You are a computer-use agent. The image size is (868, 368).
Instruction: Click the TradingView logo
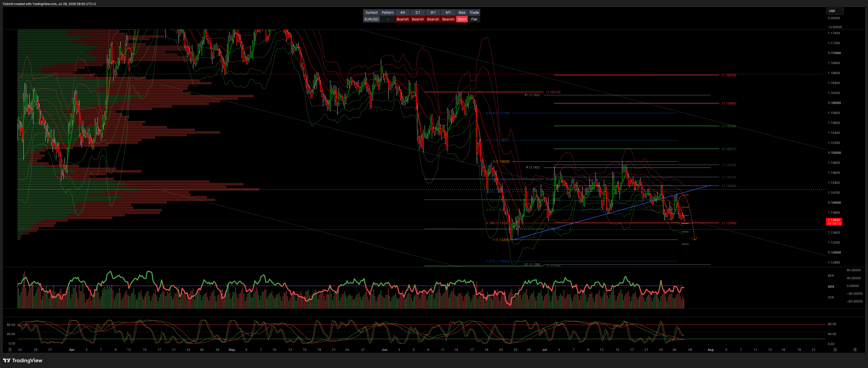[x=23, y=361]
